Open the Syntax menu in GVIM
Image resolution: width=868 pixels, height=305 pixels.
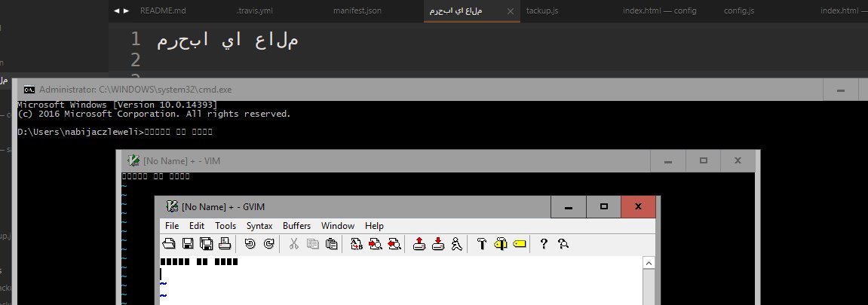tap(259, 226)
